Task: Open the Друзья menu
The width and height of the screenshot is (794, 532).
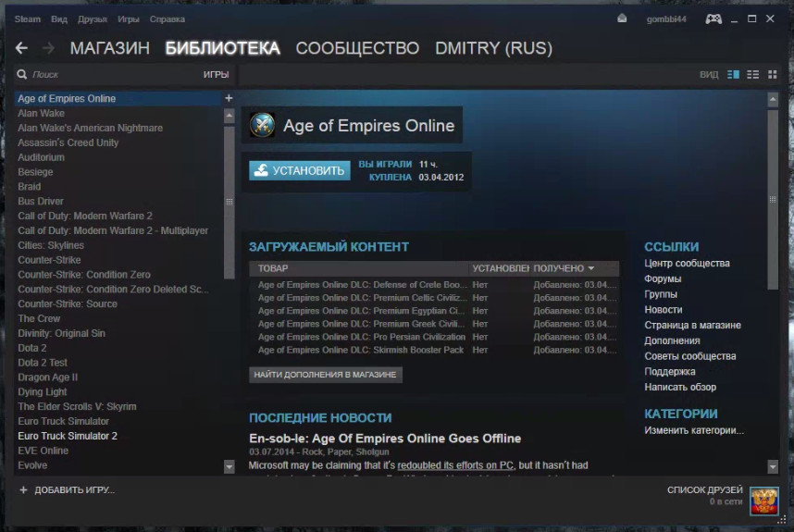Action: coord(93,19)
